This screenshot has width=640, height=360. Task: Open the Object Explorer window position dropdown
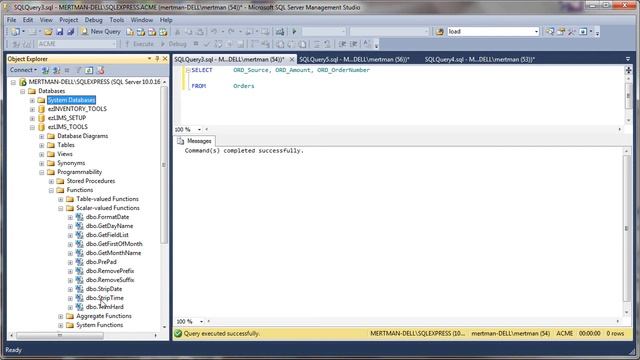click(x=149, y=59)
